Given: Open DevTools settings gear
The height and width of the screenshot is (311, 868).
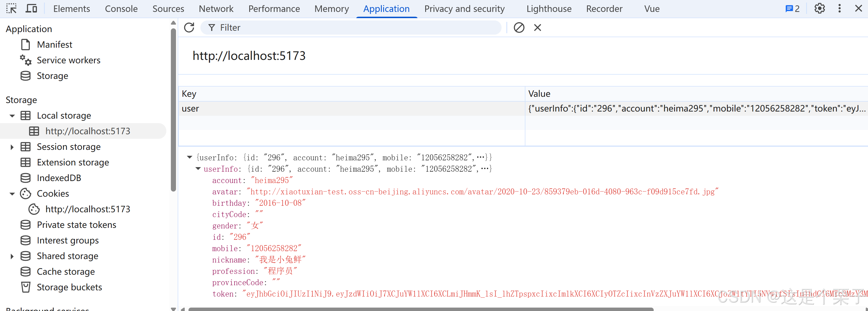Looking at the screenshot, I should pos(819,9).
